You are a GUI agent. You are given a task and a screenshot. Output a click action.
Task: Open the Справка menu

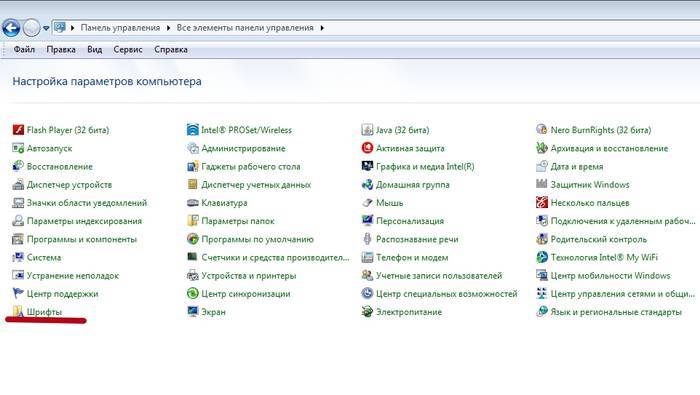click(171, 50)
